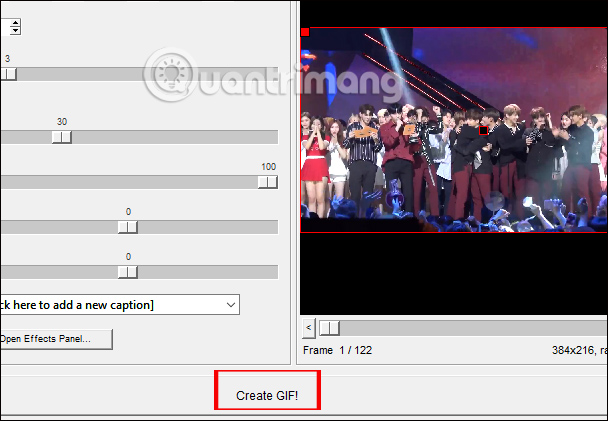
Task: Increment the spinner up arrow
Action: coord(15,23)
